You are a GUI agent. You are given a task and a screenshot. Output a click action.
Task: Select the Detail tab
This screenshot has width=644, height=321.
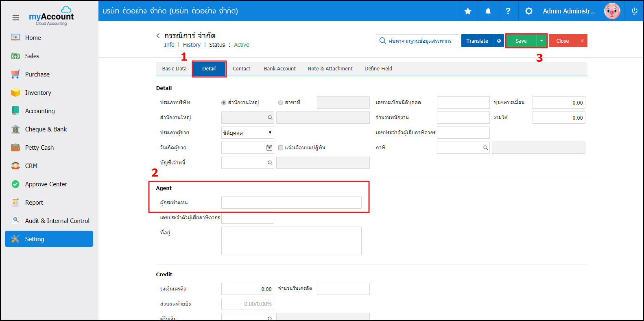(209, 68)
